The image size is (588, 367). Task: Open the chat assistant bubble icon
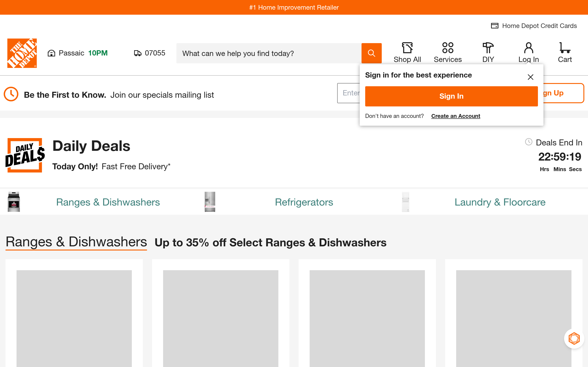574,339
